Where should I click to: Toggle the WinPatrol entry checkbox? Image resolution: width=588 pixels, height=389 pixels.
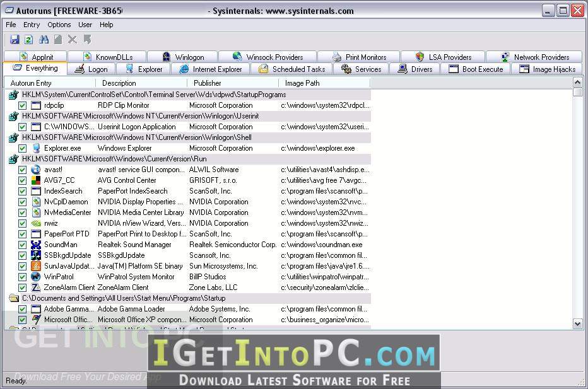(x=23, y=277)
